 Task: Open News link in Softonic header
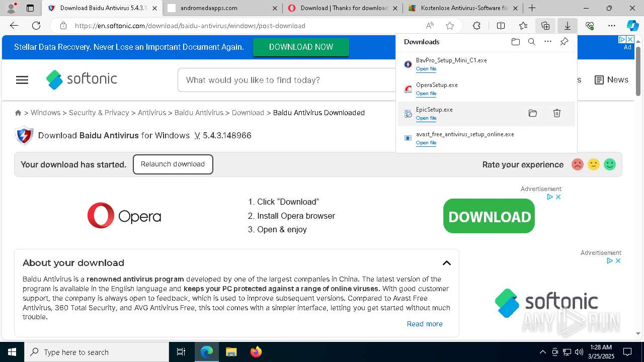coord(611,80)
